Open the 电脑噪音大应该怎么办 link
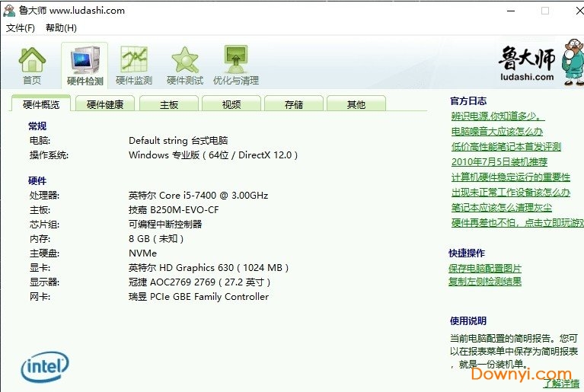Image resolution: width=584 pixels, height=392 pixels. pyautogui.click(x=497, y=132)
